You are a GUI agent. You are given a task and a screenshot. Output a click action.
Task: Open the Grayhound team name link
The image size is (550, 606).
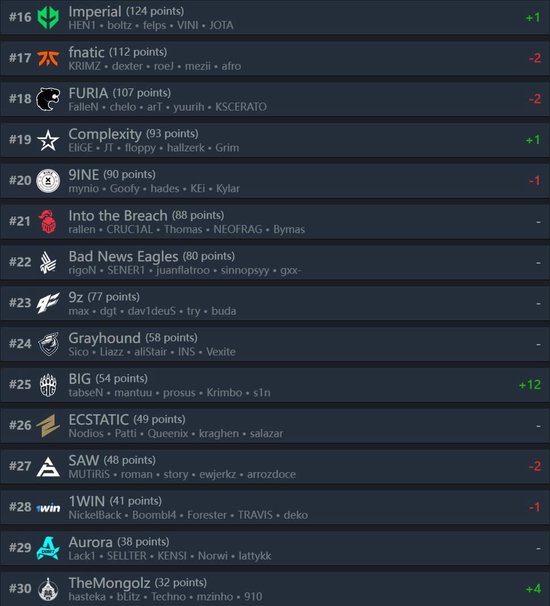pyautogui.click(x=104, y=338)
